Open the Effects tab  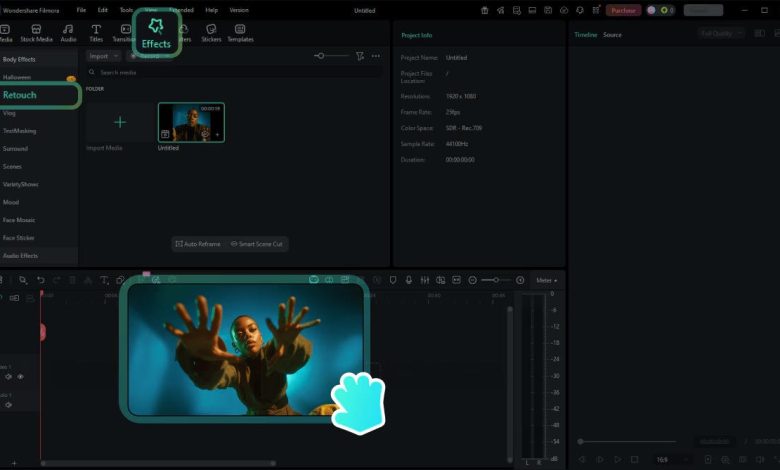pos(156,33)
